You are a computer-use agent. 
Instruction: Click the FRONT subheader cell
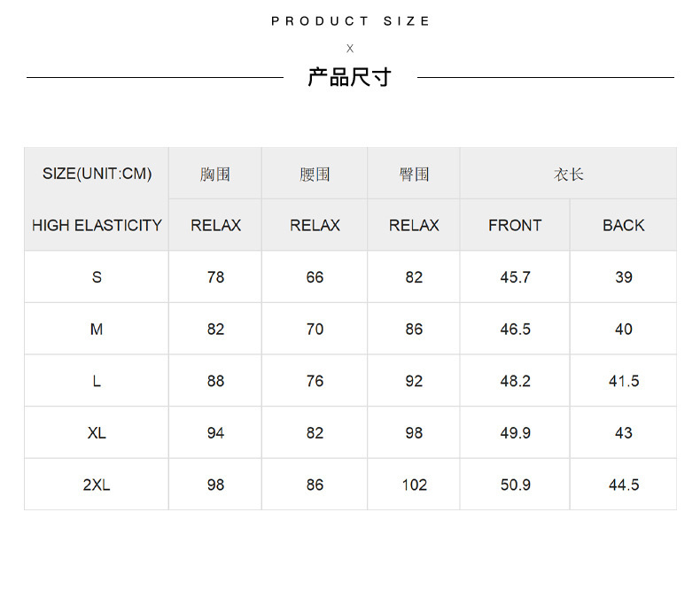(x=515, y=225)
